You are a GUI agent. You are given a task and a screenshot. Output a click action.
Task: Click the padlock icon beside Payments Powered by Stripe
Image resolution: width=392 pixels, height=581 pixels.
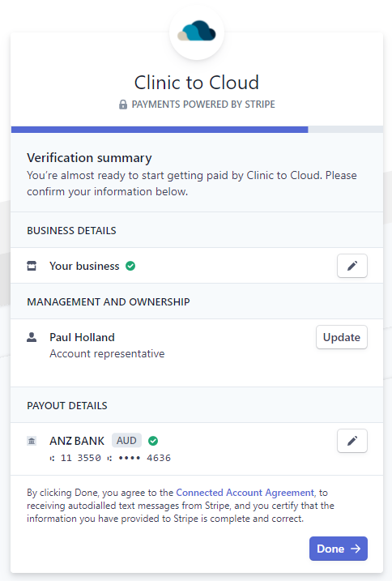click(123, 105)
